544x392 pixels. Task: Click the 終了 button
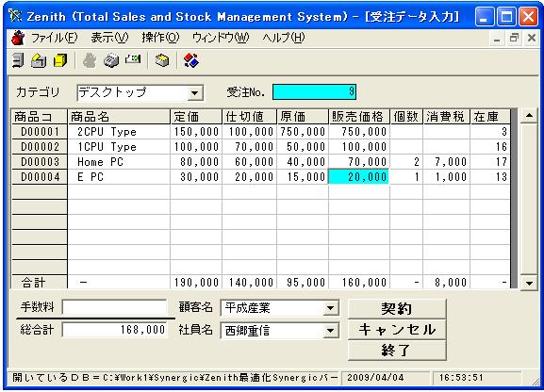[397, 350]
